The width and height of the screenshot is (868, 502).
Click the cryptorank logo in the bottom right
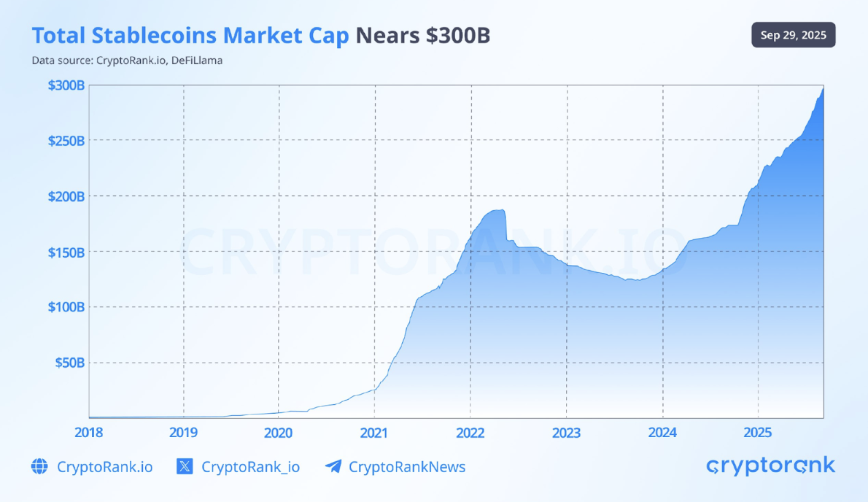[771, 466]
